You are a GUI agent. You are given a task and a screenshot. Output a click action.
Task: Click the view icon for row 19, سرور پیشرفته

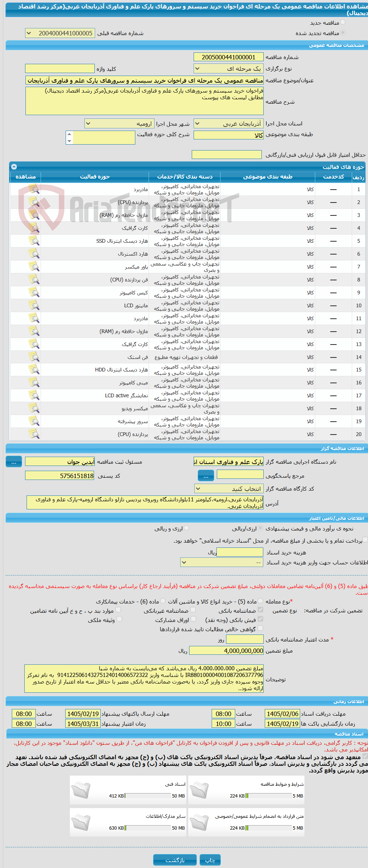tap(34, 421)
